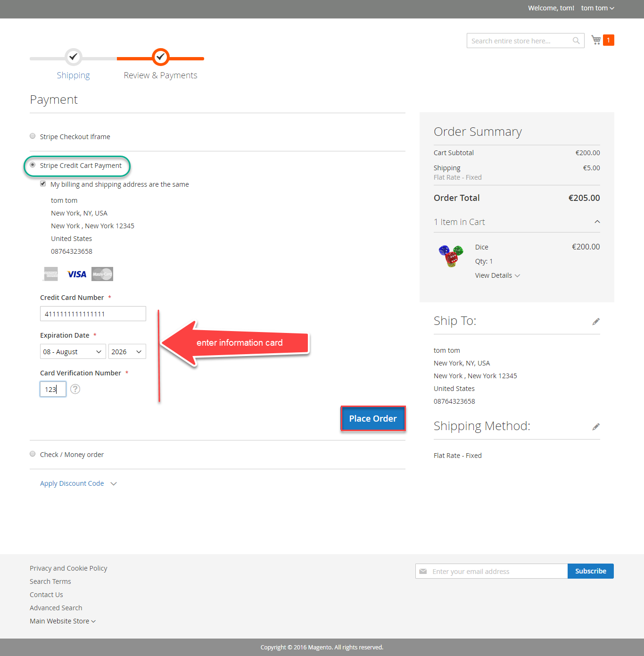Click the MasterCard logo
This screenshot has width=644, height=656.
pos(102,274)
